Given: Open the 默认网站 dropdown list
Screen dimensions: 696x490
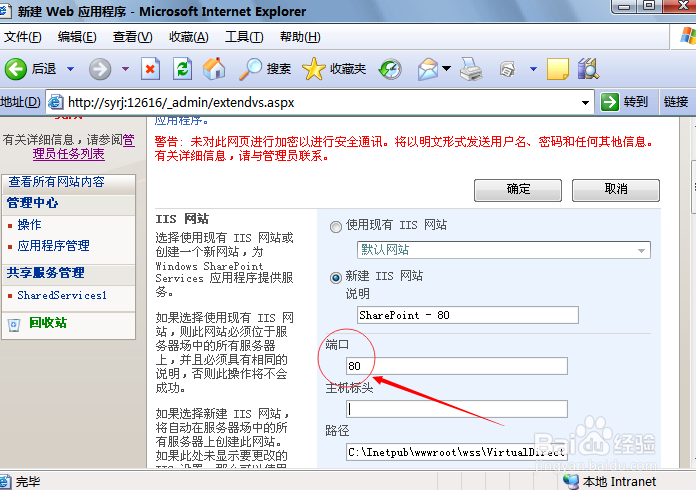Looking at the screenshot, I should [x=641, y=250].
